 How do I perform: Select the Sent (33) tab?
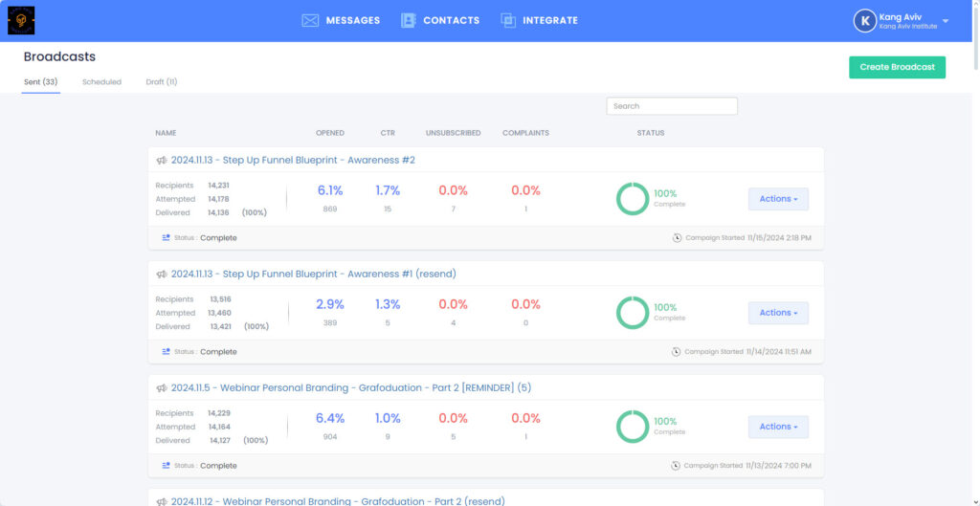(x=40, y=82)
